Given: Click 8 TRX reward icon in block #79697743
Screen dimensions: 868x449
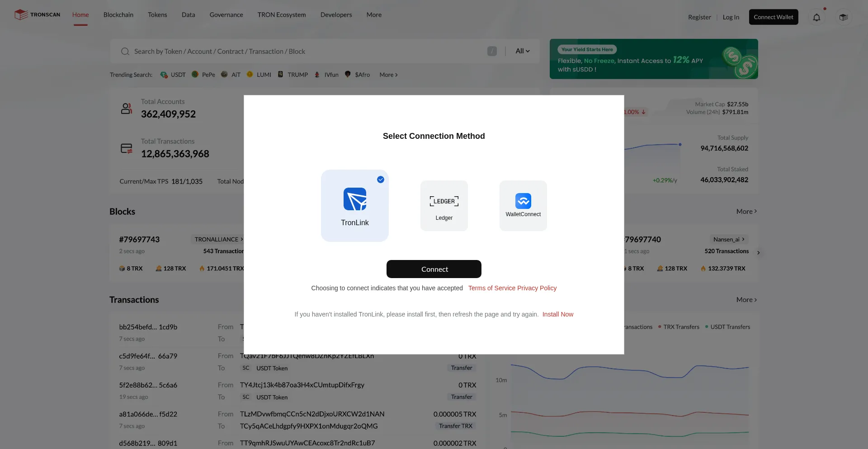Looking at the screenshot, I should click(x=122, y=269).
